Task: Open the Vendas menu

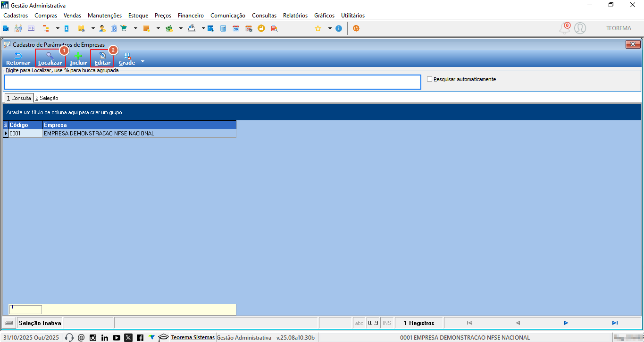Action: coord(72,16)
